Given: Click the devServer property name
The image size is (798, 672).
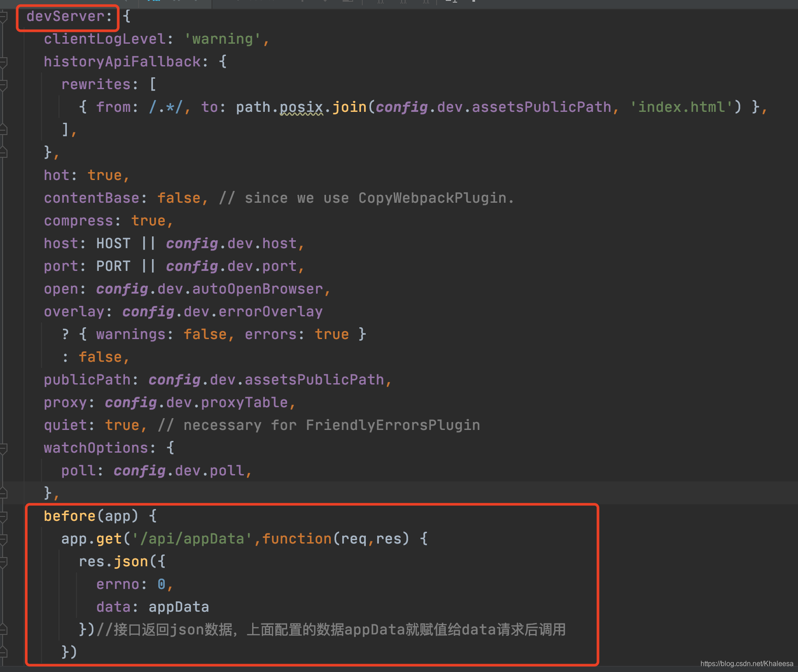Looking at the screenshot, I should coord(66,17).
